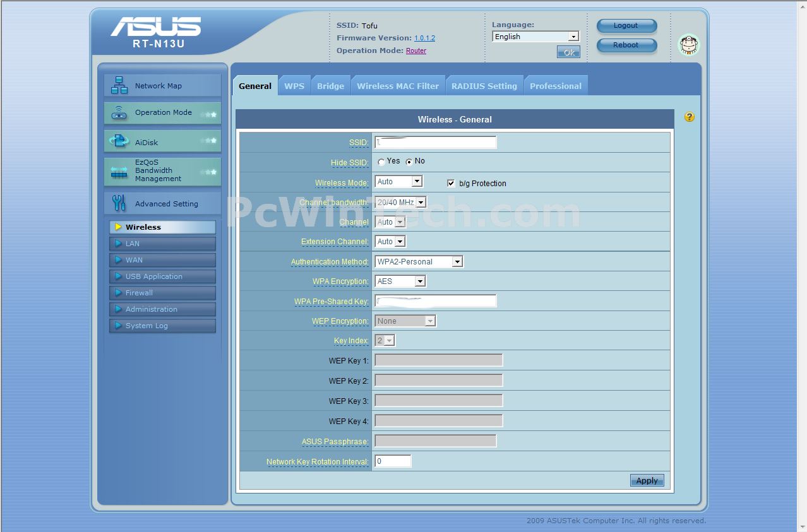
Task: Switch to the Bridge tab
Action: [x=330, y=86]
